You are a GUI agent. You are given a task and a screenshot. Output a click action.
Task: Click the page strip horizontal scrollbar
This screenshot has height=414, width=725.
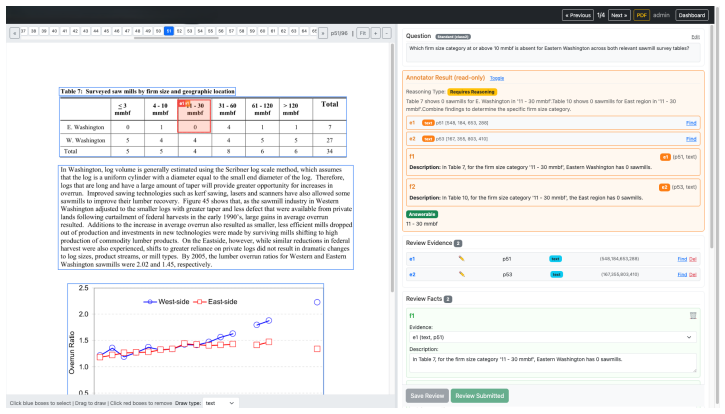pos(176,38)
